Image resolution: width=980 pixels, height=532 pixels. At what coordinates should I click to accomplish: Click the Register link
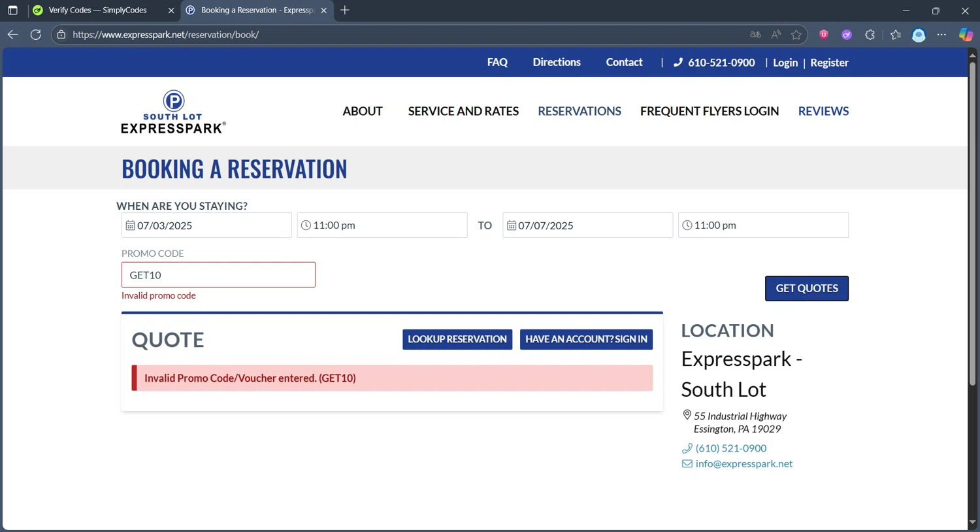829,63
